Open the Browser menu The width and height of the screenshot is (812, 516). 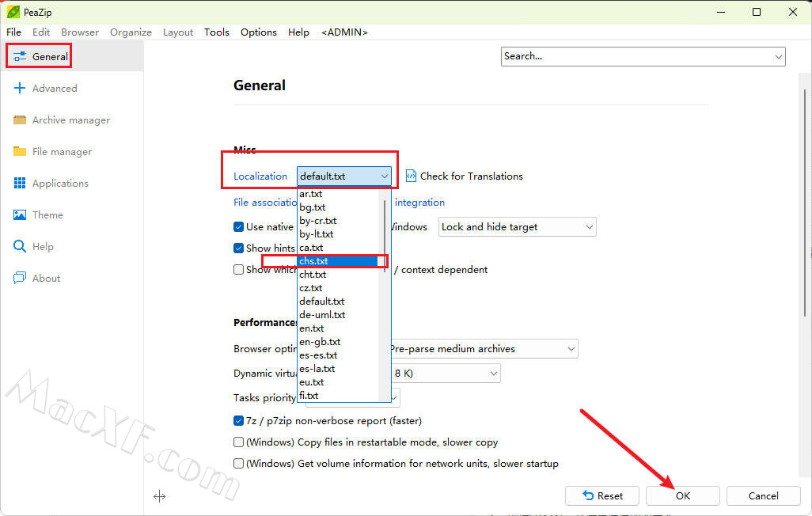[80, 32]
